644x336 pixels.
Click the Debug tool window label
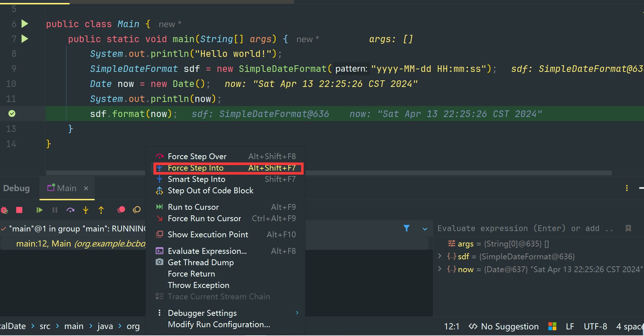click(17, 188)
